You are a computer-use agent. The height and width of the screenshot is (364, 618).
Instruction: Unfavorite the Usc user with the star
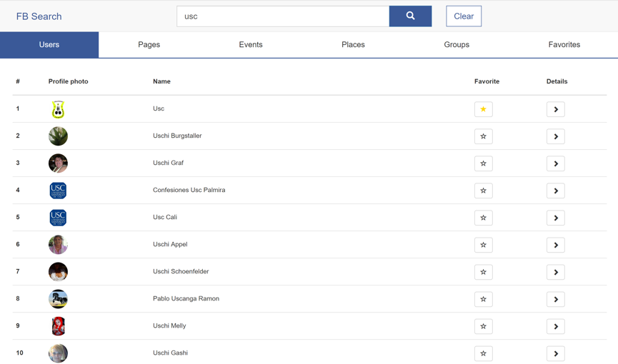click(x=483, y=109)
